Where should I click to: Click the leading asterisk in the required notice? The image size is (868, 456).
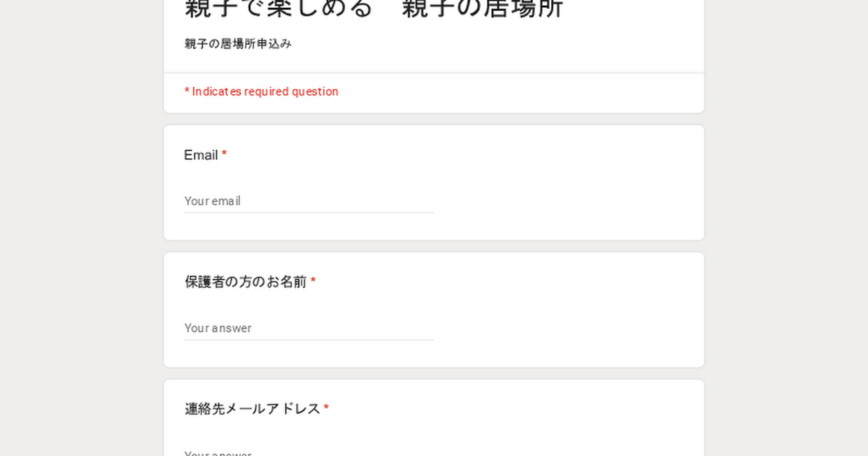point(187,92)
